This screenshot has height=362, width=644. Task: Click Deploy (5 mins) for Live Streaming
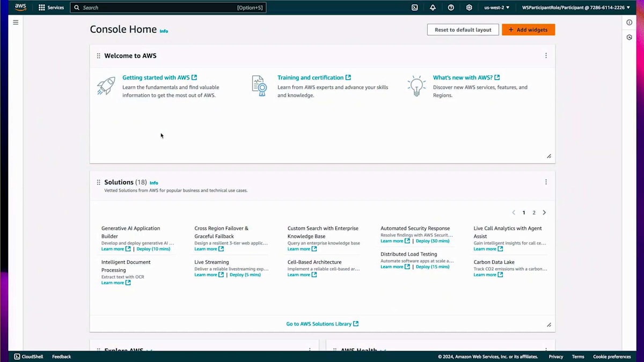[245, 275]
